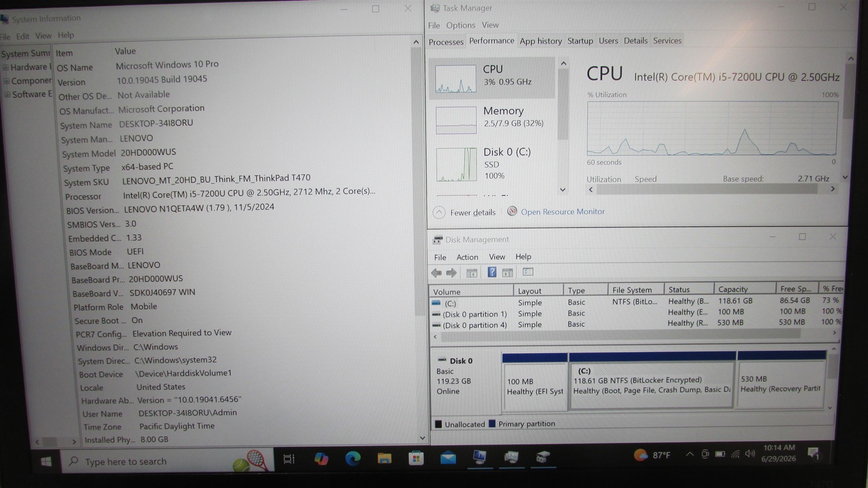868x488 pixels.
Task: Click Fewer details button text
Action: click(473, 213)
